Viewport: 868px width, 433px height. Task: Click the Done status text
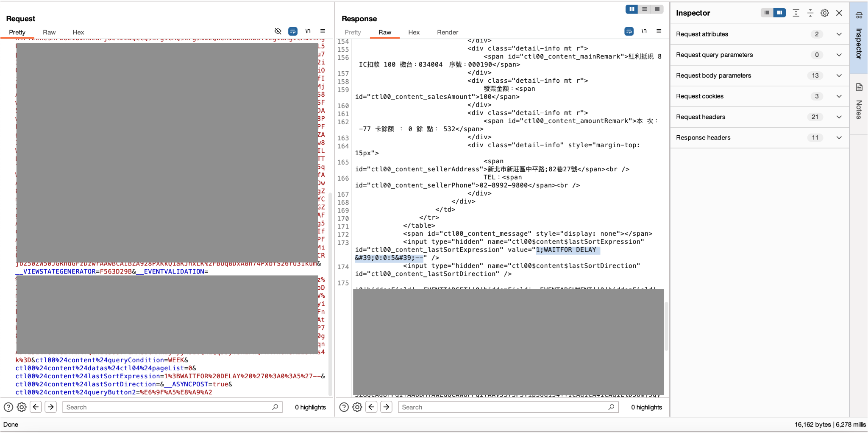11,425
